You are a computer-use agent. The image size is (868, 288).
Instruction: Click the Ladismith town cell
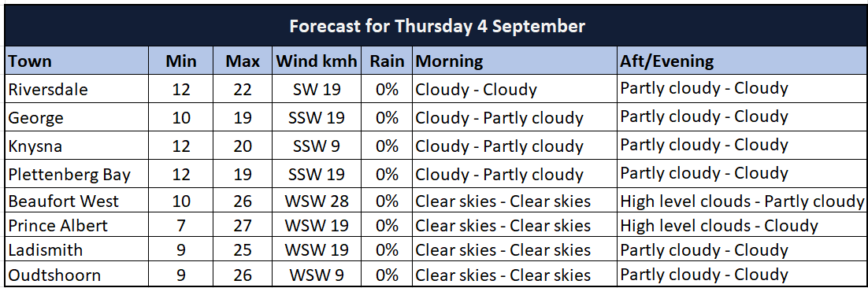coord(76,250)
